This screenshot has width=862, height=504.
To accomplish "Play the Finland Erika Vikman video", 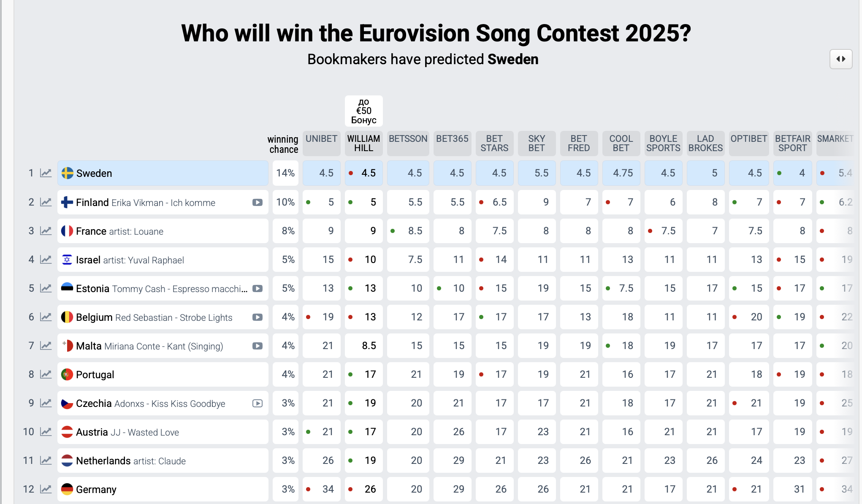I will coord(258,203).
